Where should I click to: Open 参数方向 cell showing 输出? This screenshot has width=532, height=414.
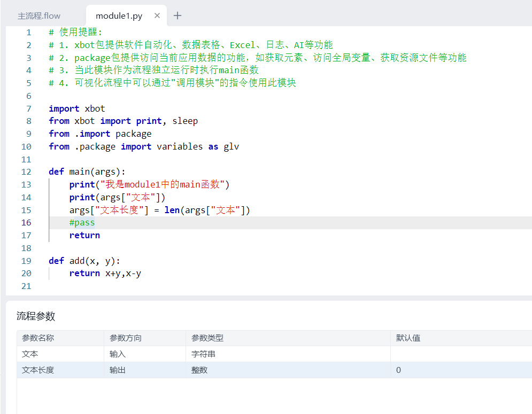tap(118, 370)
